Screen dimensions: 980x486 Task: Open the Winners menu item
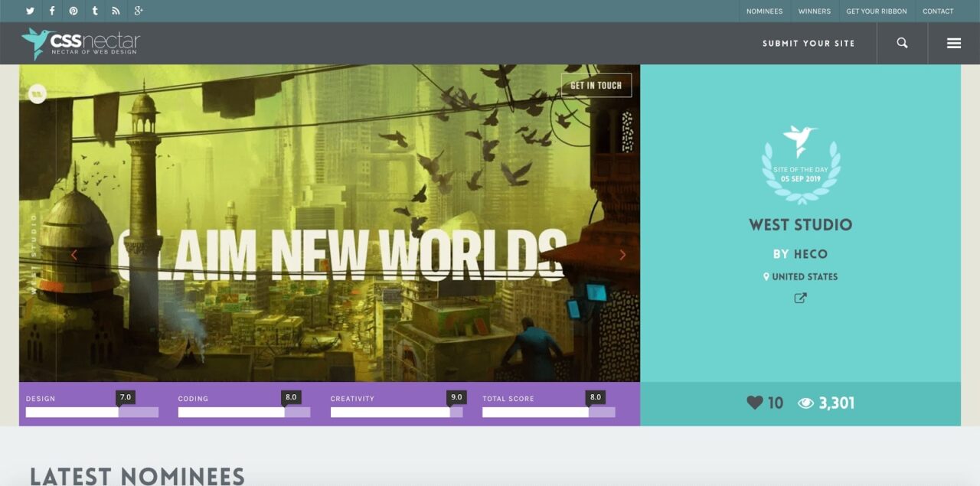pos(814,11)
